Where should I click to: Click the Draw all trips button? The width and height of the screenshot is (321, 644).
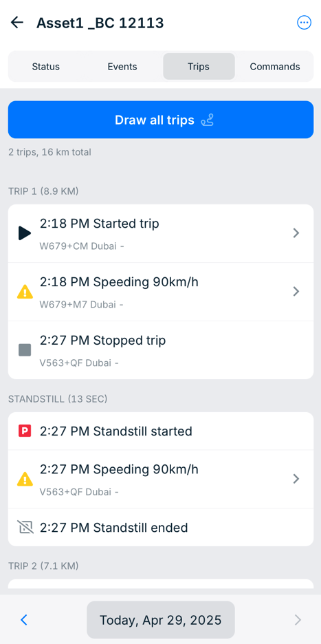pyautogui.click(x=161, y=120)
